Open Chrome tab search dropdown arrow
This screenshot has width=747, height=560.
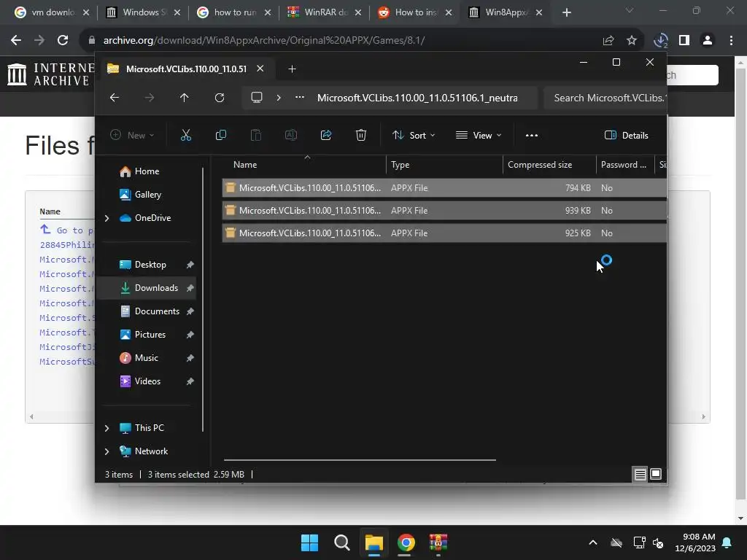coord(630,10)
